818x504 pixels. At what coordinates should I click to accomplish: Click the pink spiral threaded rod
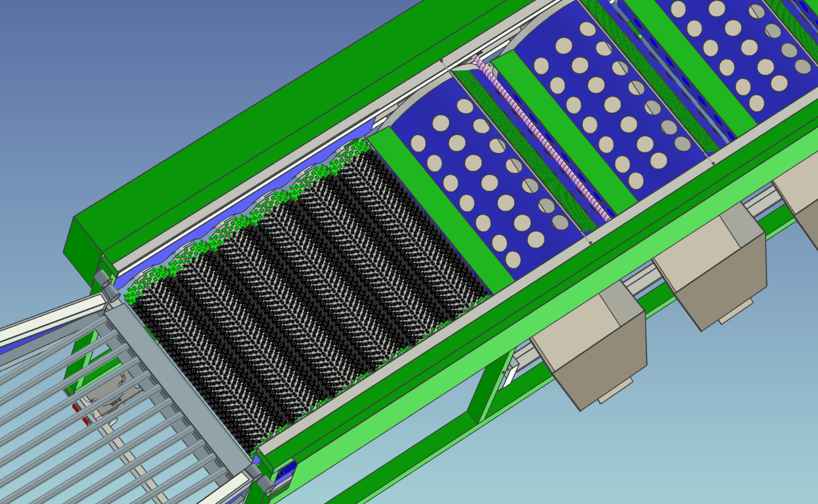[543, 140]
